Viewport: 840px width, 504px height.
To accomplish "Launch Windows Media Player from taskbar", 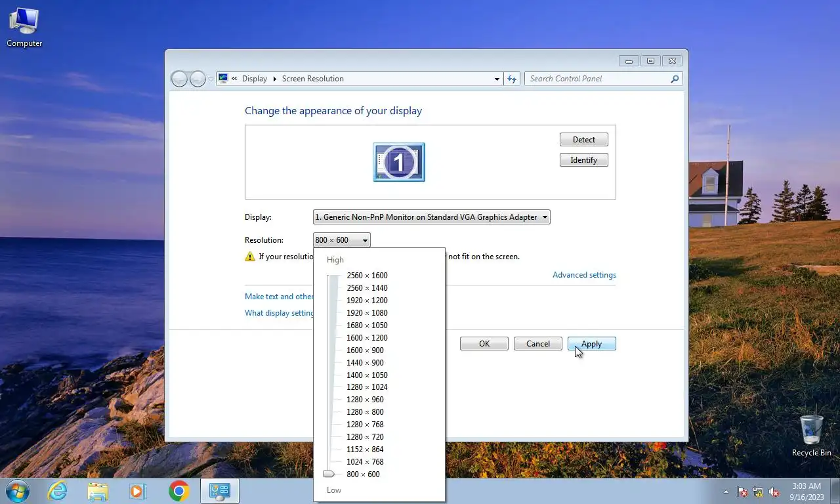I will 138,491.
